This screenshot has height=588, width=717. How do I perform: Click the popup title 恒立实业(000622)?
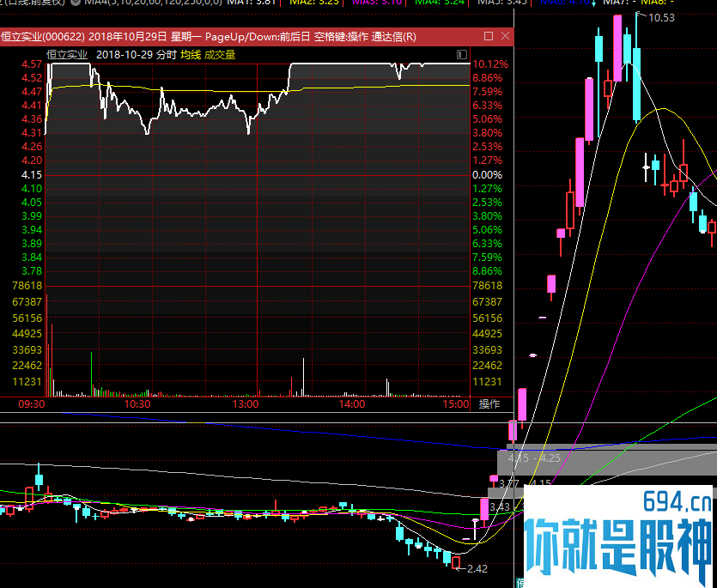click(x=43, y=37)
